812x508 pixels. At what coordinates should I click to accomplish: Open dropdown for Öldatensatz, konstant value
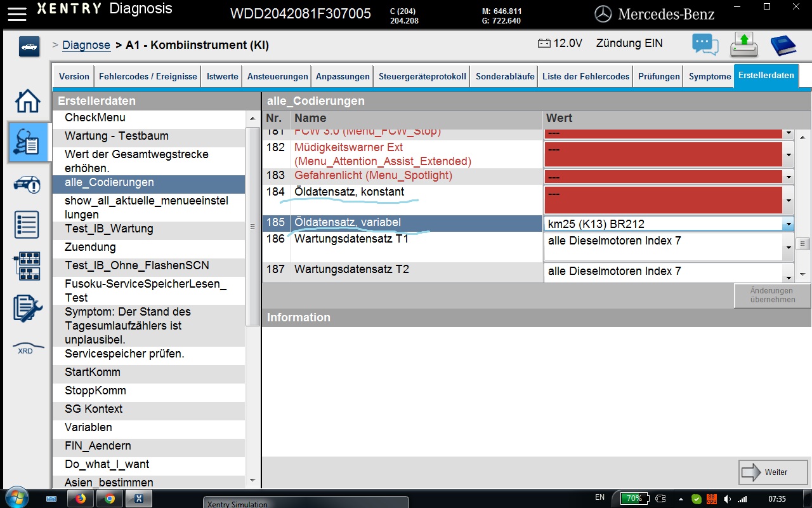pos(788,200)
